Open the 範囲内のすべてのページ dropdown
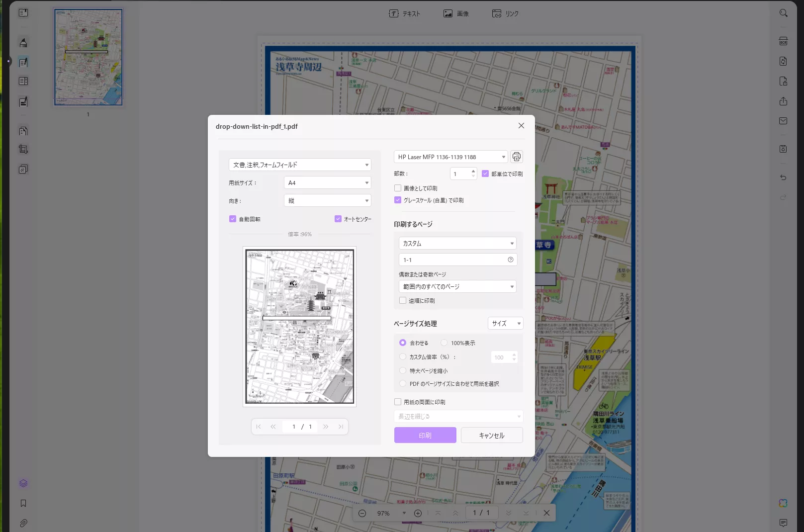 (457, 286)
